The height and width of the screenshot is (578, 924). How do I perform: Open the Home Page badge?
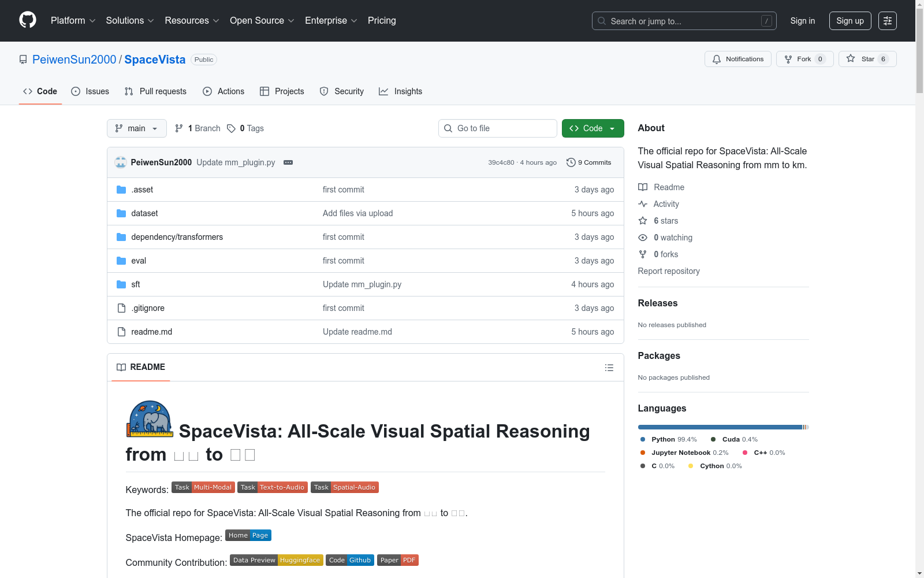click(x=248, y=535)
